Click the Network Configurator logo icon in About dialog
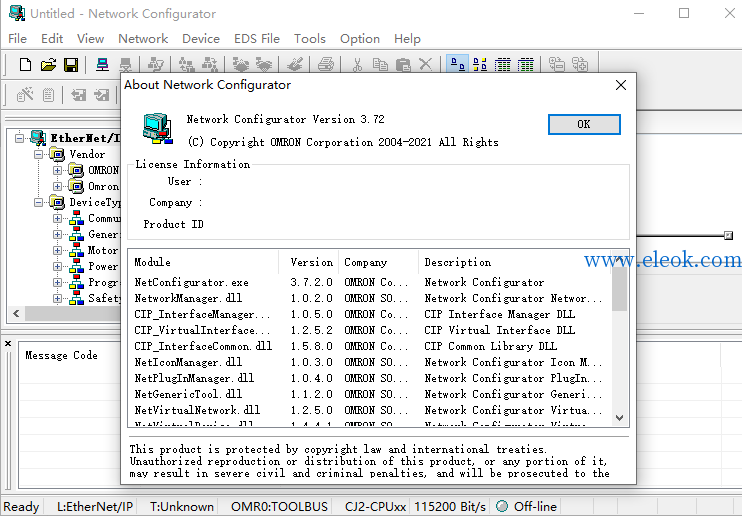This screenshot has height=516, width=742. [x=157, y=129]
